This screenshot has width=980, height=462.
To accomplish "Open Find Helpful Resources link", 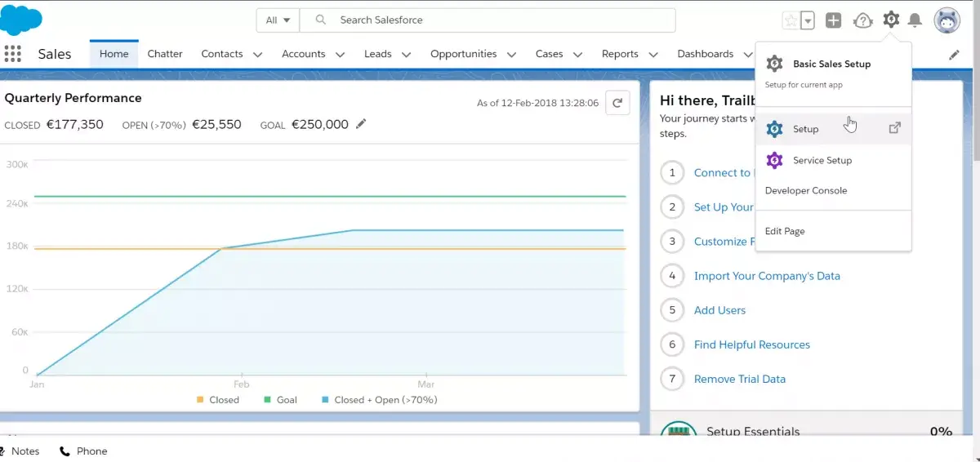I will 752,344.
